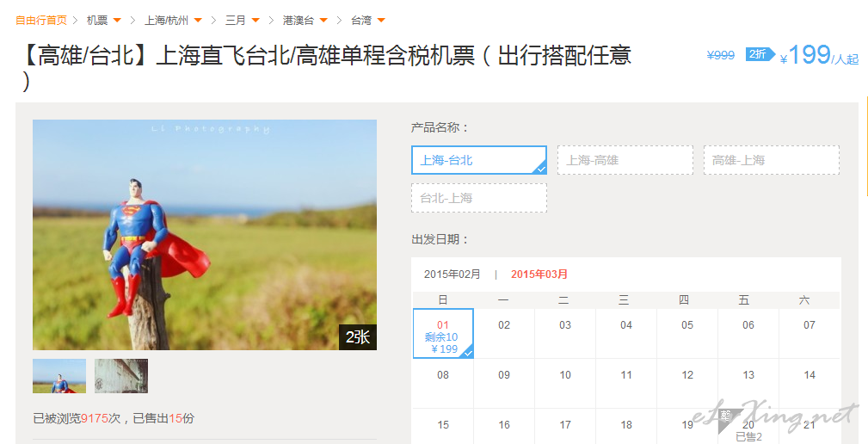Click calendar date 04
The image size is (868, 444).
pos(626,333)
